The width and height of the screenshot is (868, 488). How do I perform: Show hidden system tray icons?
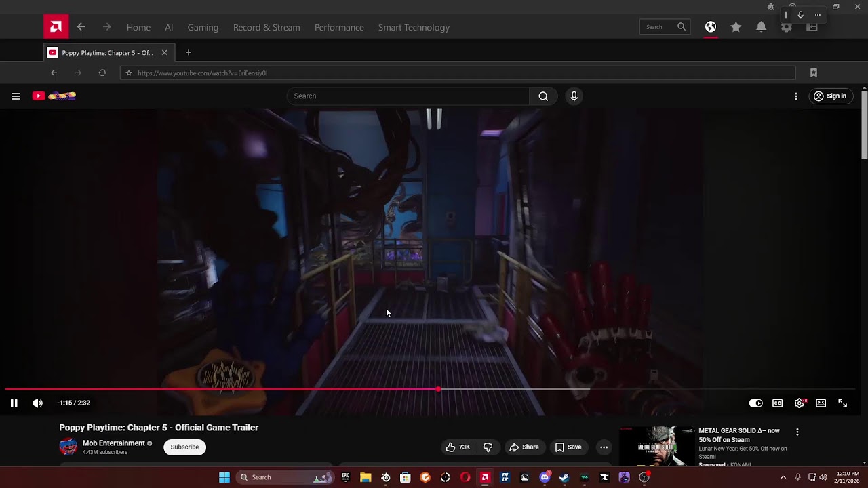click(x=783, y=477)
